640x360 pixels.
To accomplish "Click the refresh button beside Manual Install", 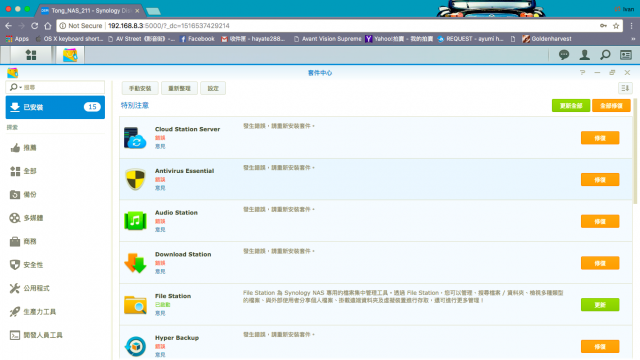I will point(179,88).
